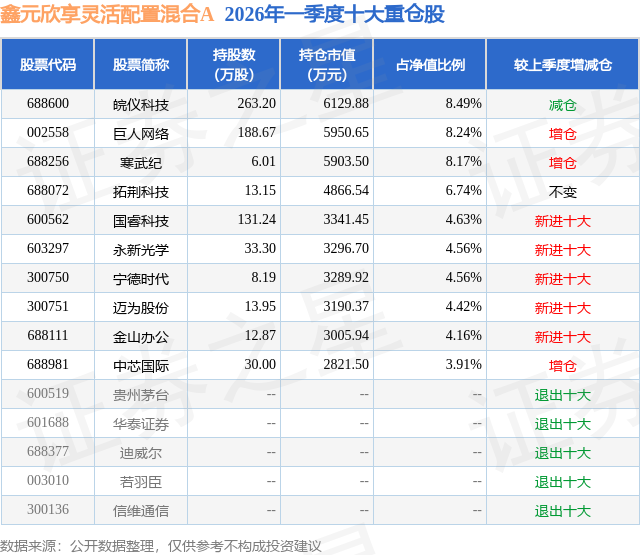Select stock code 688111
Screen dimensions: 640x555
coord(48,335)
